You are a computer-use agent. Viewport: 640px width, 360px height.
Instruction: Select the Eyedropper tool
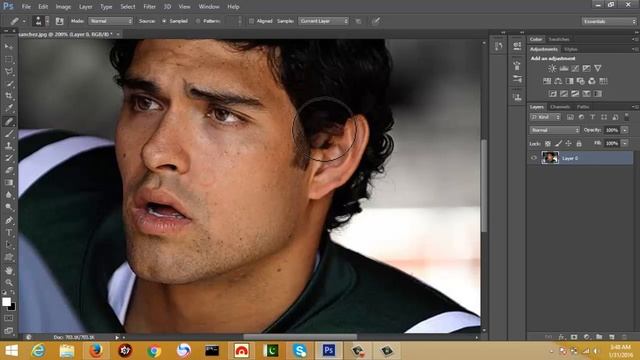coord(9,108)
